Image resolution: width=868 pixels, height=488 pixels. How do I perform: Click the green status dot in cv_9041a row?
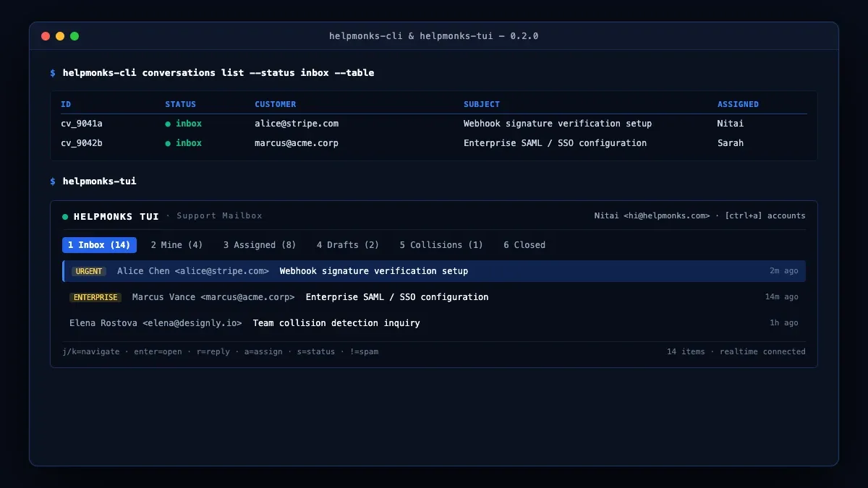168,124
